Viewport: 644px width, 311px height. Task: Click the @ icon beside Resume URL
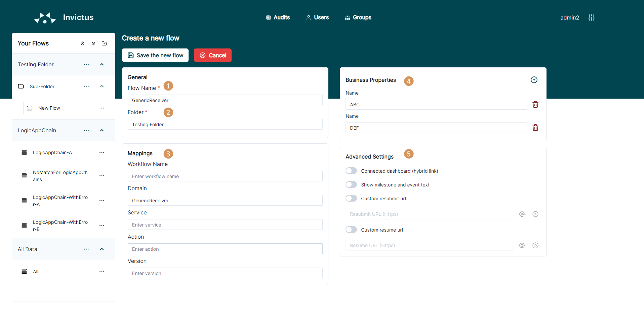[x=522, y=245]
